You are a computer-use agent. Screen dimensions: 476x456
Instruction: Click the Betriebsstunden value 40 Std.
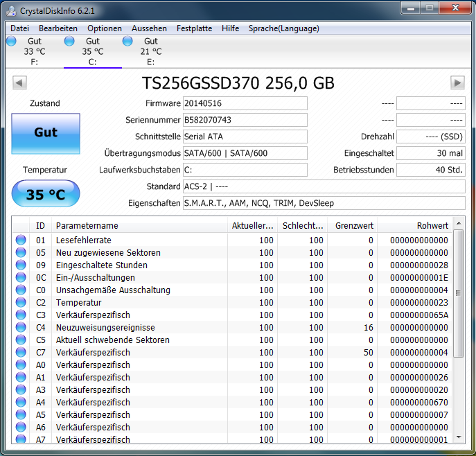[x=431, y=170]
